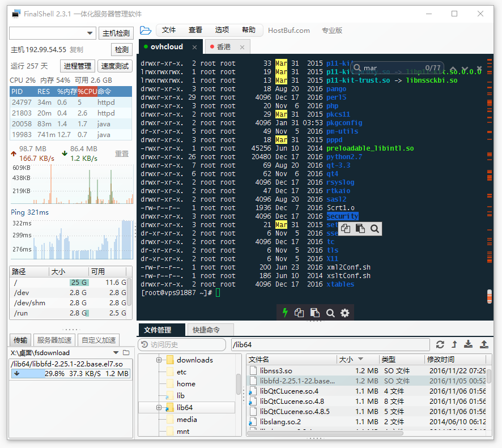Open the 选项 menu

click(222, 30)
